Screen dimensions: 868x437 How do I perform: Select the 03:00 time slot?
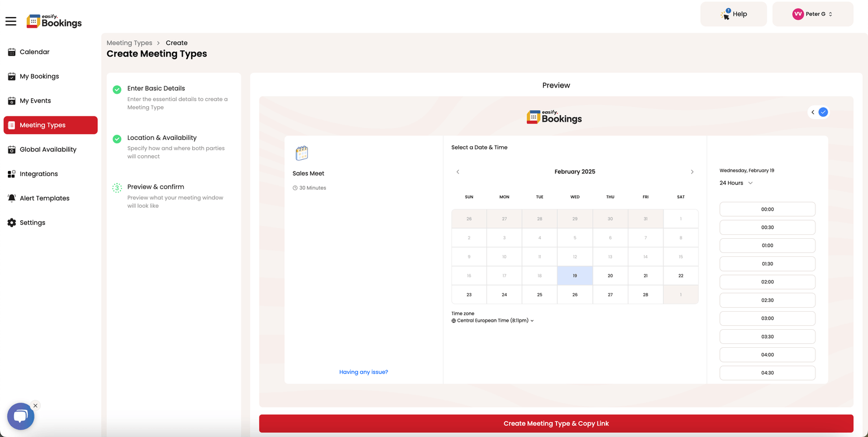click(767, 318)
